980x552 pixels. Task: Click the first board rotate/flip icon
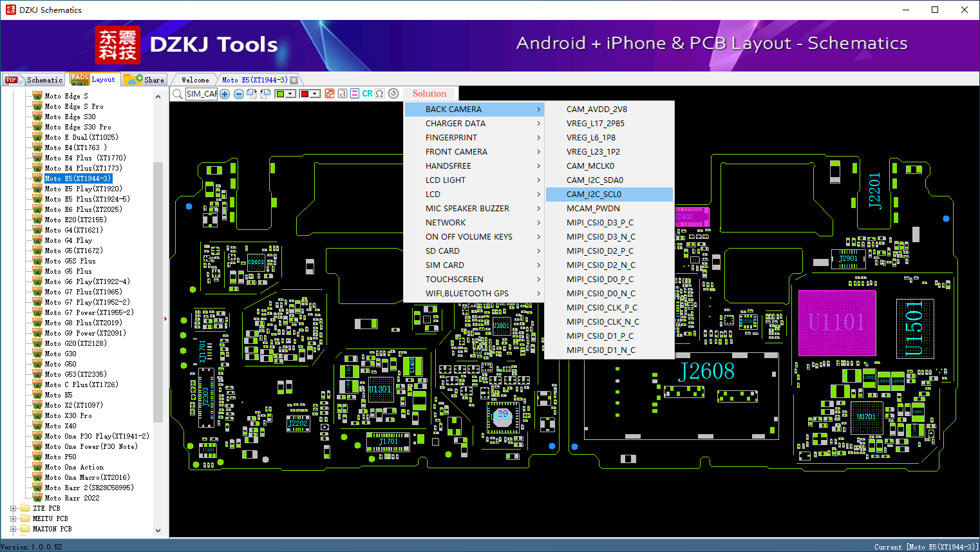[x=252, y=94]
